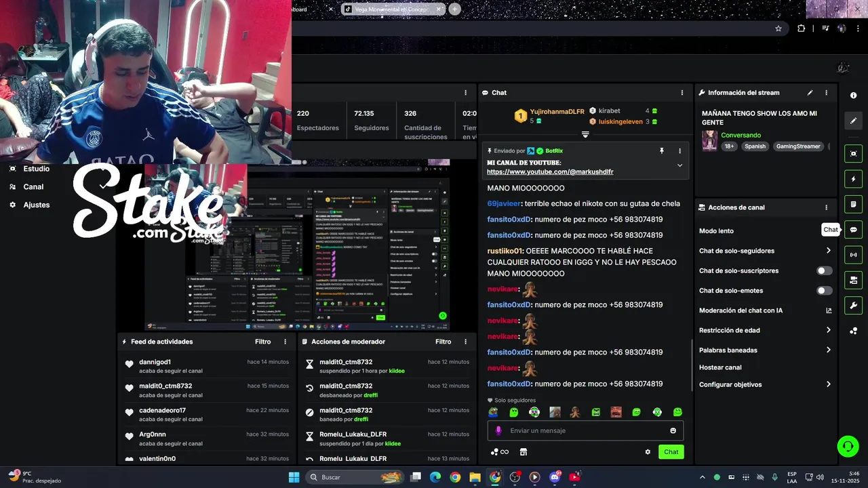Switch to Vega Monumental browser tab
Image resolution: width=868 pixels, height=488 pixels.
(x=393, y=9)
